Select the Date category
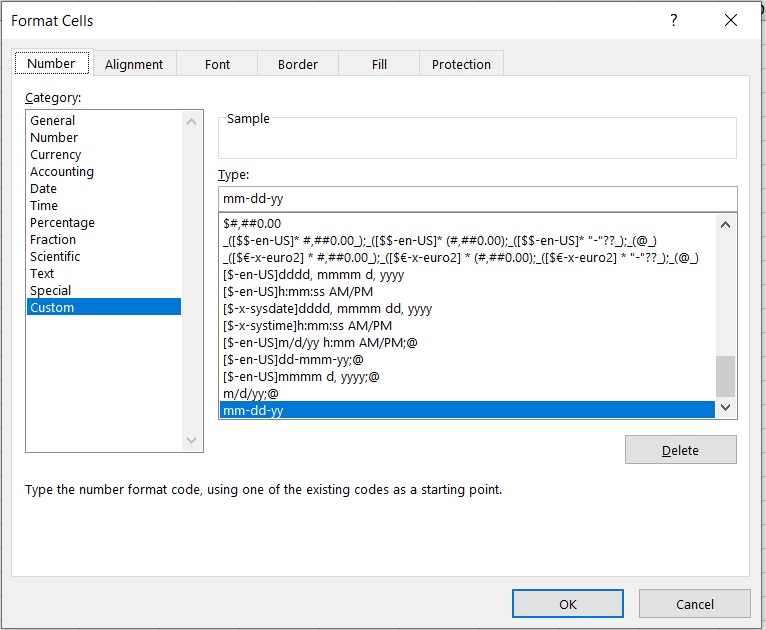This screenshot has width=766, height=630. coord(104,189)
